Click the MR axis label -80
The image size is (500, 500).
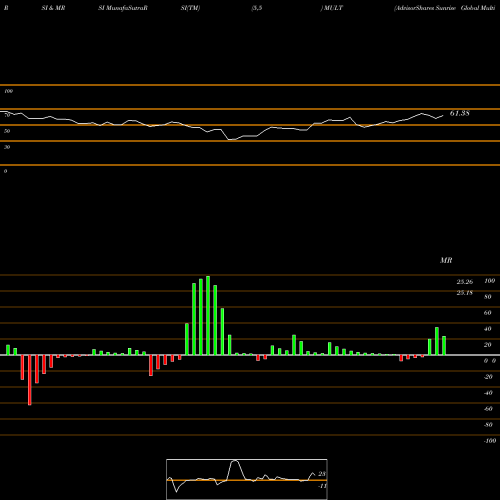488,425
